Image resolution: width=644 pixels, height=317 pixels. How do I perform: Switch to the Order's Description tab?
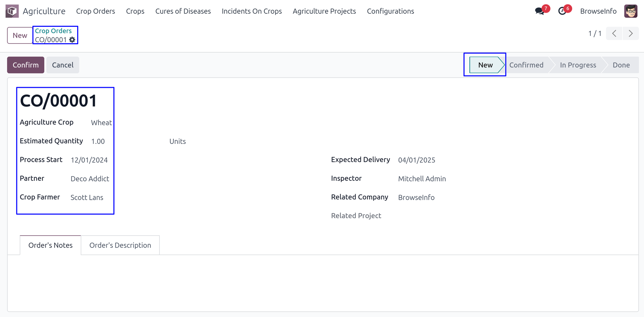(120, 245)
